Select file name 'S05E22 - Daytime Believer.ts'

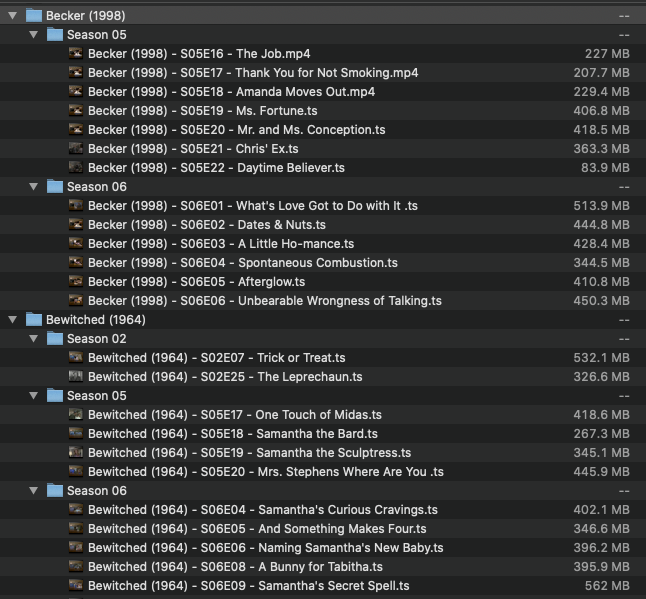[216, 168]
